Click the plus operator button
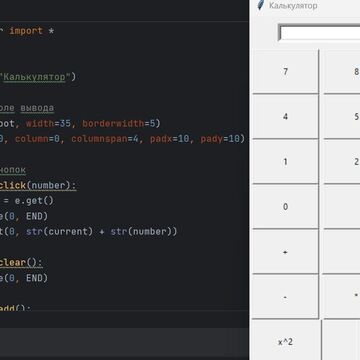360x360 pixels. [285, 252]
